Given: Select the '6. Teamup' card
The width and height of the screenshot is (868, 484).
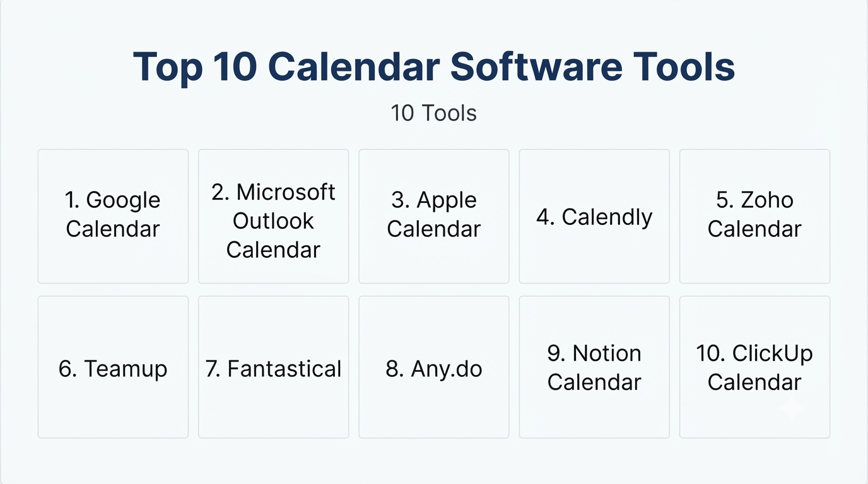Looking at the screenshot, I should [113, 367].
